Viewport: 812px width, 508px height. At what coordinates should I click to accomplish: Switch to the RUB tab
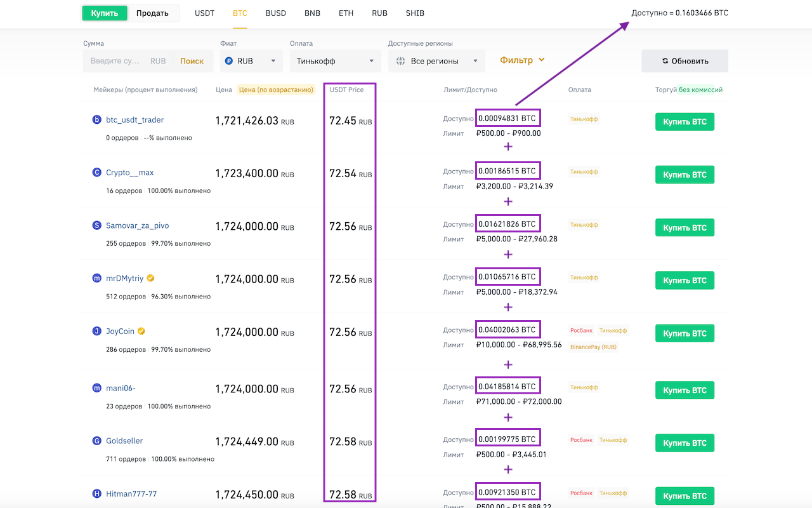pyautogui.click(x=379, y=13)
